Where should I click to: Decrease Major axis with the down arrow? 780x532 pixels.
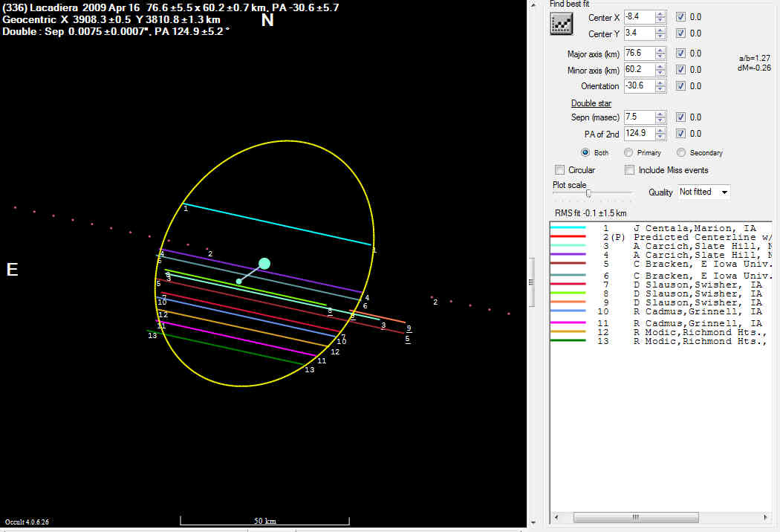coord(660,56)
